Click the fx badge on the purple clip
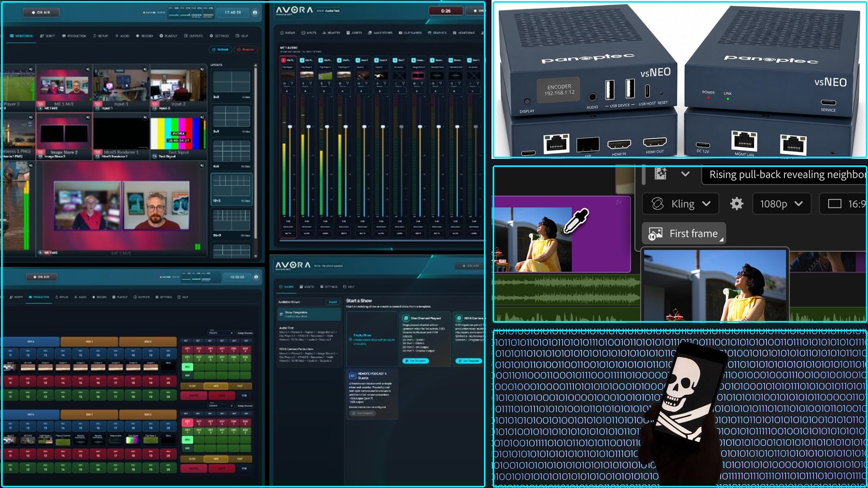The image size is (868, 488). pyautogui.click(x=618, y=202)
